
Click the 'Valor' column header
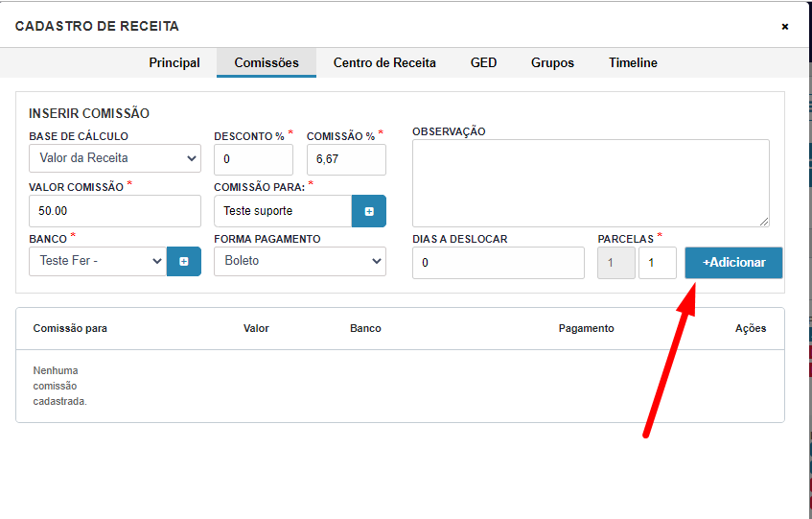(x=256, y=328)
